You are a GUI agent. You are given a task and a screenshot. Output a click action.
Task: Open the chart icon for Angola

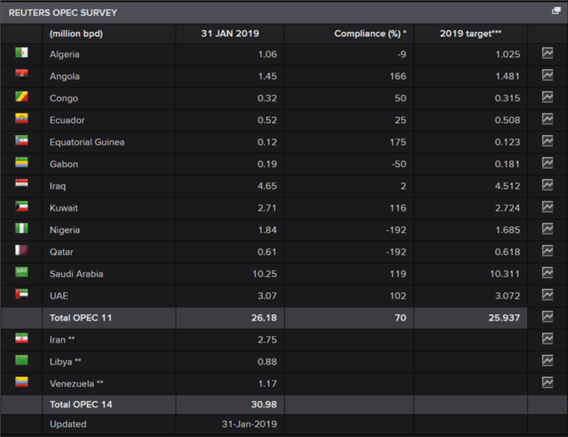(547, 75)
